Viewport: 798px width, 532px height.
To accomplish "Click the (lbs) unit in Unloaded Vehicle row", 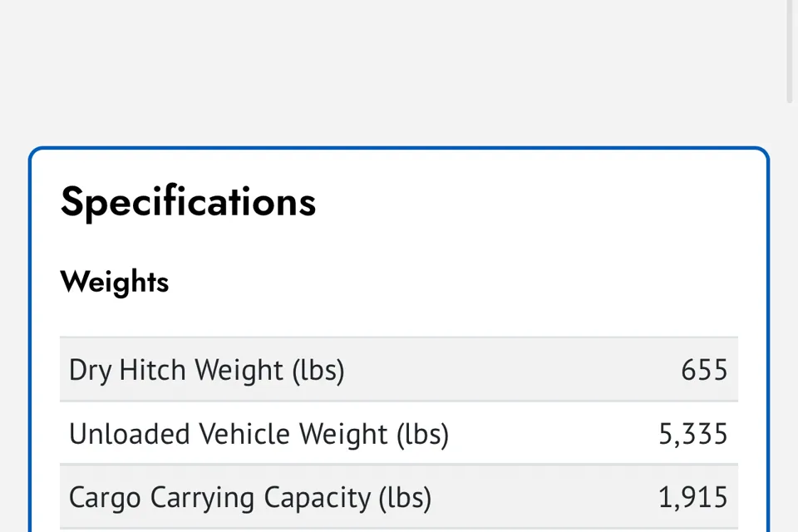I will point(422,434).
